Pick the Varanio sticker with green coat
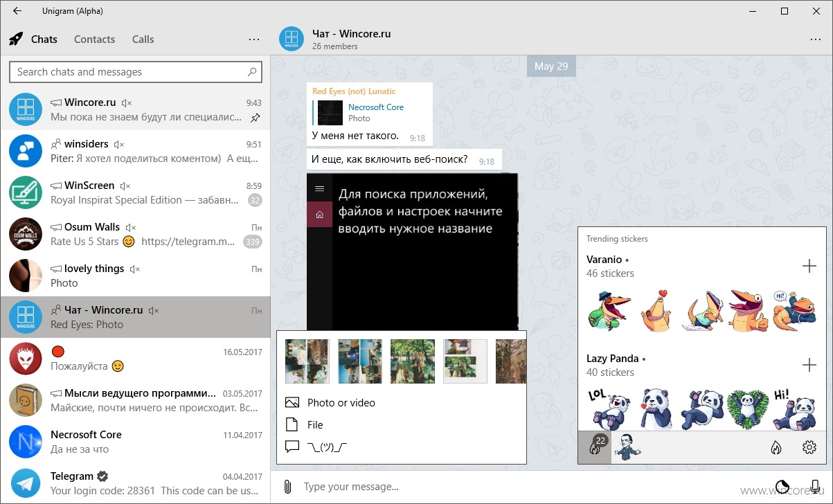Screen dimensions: 833x504 point(609,310)
